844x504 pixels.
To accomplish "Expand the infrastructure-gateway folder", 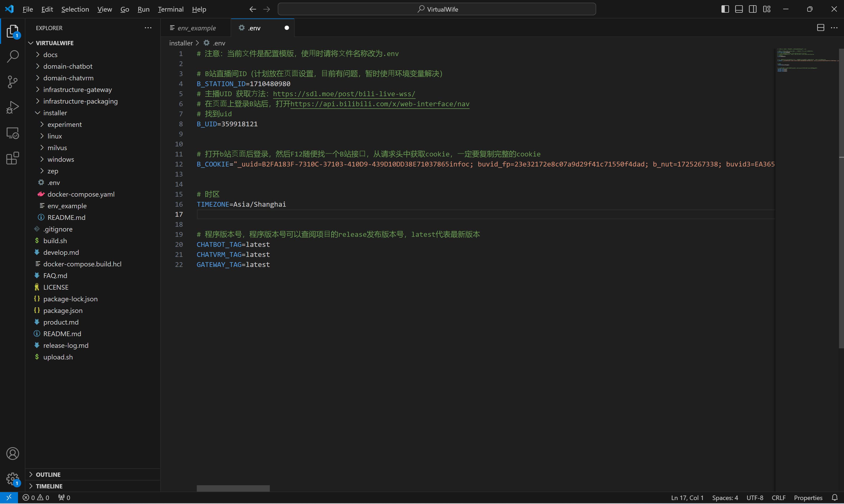I will (77, 90).
